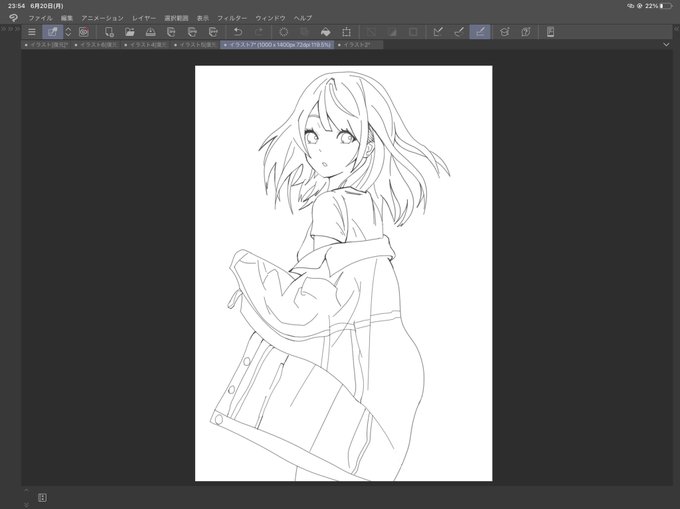Expand the right palette dock arrows
Screen dimensions: 680x509
pyautogui.click(x=677, y=29)
